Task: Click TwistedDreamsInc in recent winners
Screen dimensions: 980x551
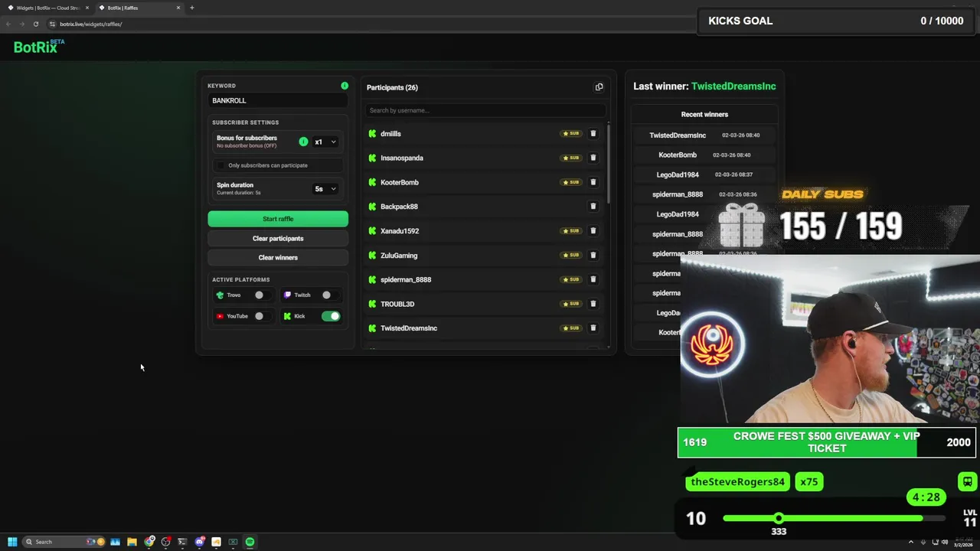Action: coord(678,135)
